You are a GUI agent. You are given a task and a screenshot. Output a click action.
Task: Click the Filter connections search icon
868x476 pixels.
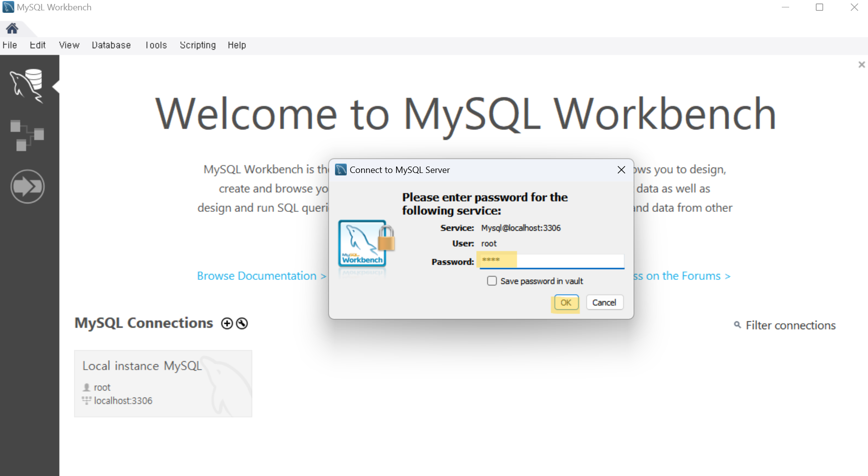tap(737, 325)
